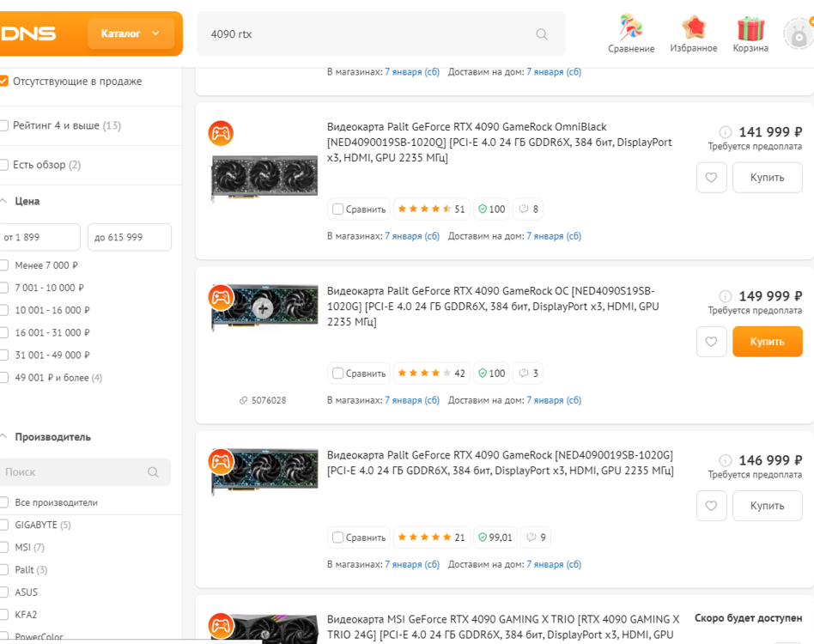Click the search magnifier icon
The image size is (814, 644).
click(x=542, y=34)
